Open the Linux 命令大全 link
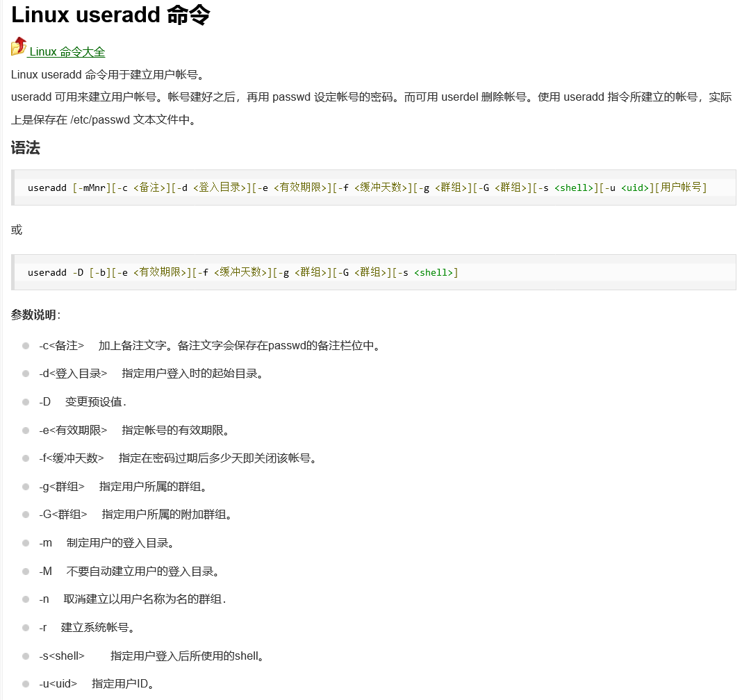Viewport: 742px width, 700px height. [x=67, y=52]
